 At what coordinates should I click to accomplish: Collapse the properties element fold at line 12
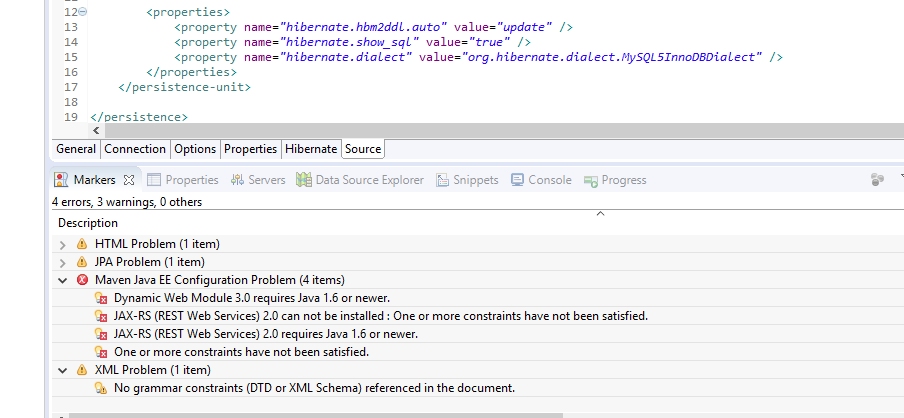click(83, 12)
